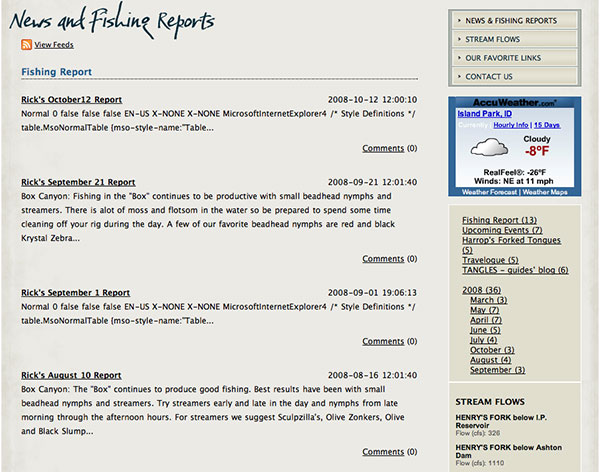
Task: Click the STREAM FLOWS sidebar heading
Action: [490, 402]
